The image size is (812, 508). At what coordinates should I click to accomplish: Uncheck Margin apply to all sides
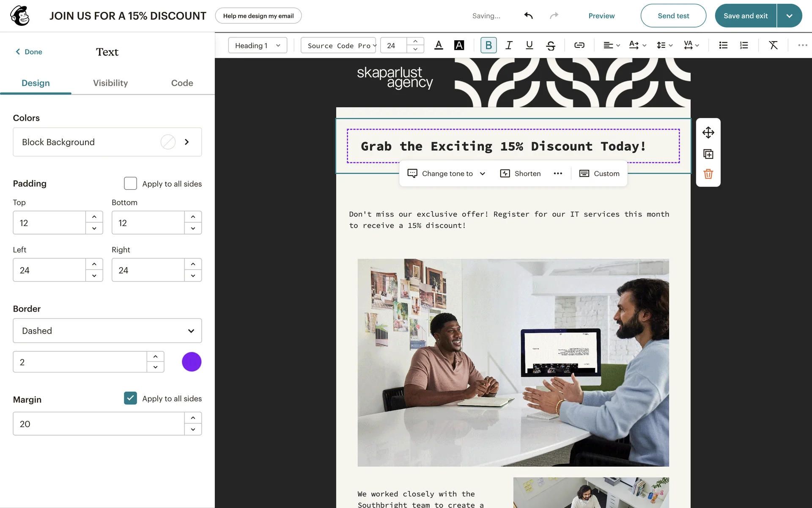130,398
